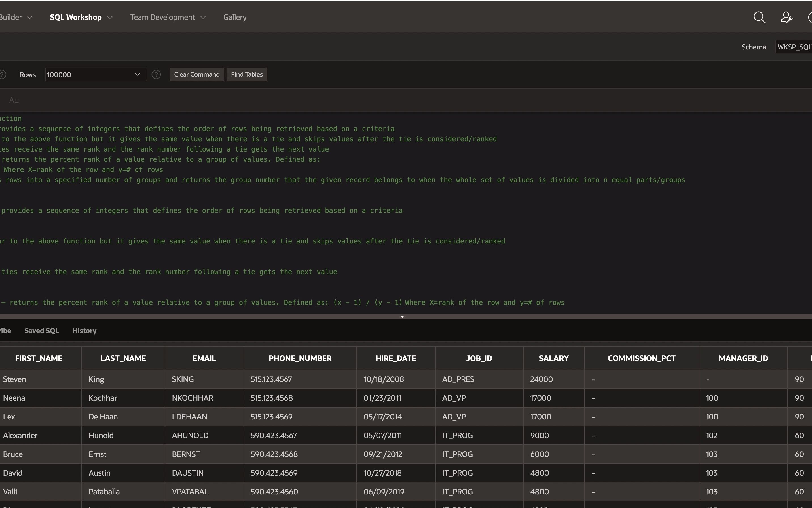Click the EMAIL column header

coord(204,358)
